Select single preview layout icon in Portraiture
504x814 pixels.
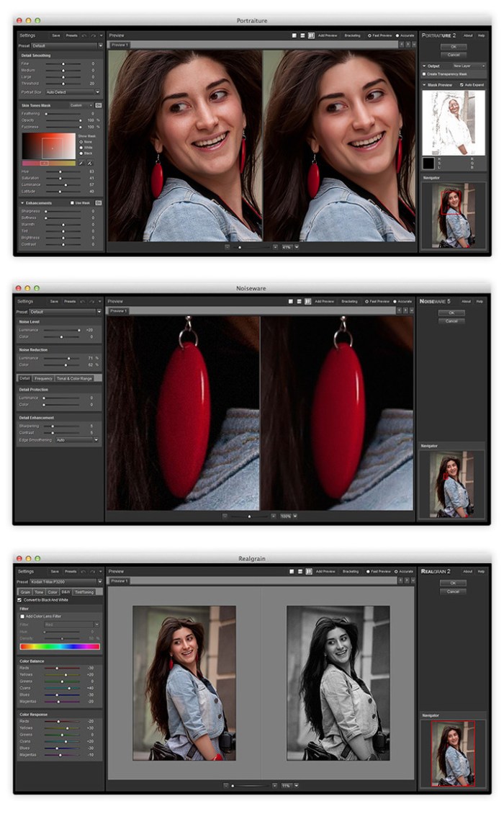[294, 35]
